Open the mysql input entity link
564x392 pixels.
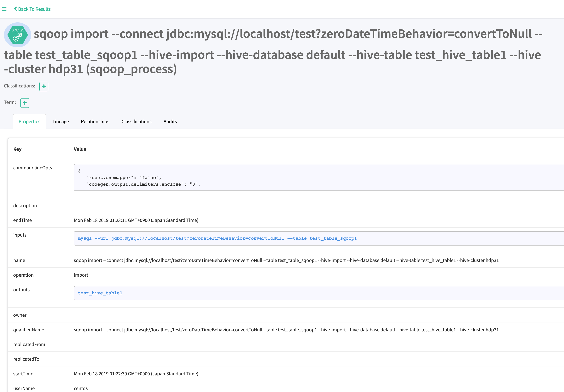click(217, 238)
